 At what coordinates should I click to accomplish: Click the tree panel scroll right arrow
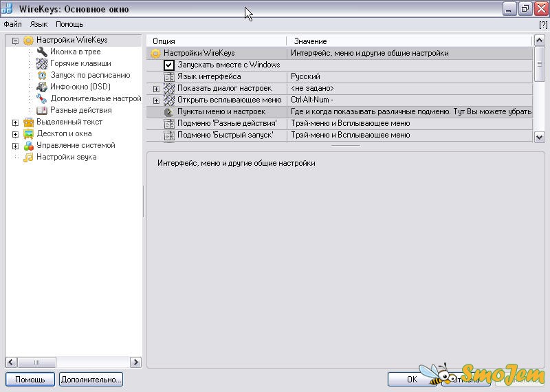click(135, 362)
